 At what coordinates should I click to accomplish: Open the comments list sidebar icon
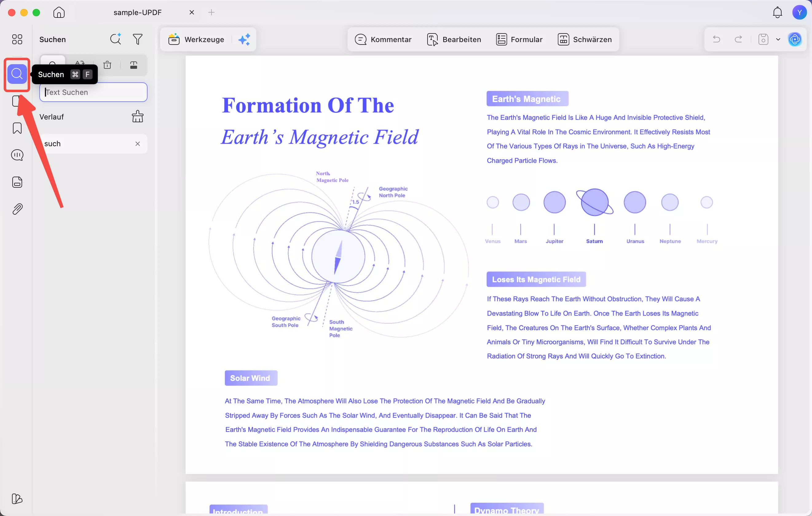click(17, 155)
